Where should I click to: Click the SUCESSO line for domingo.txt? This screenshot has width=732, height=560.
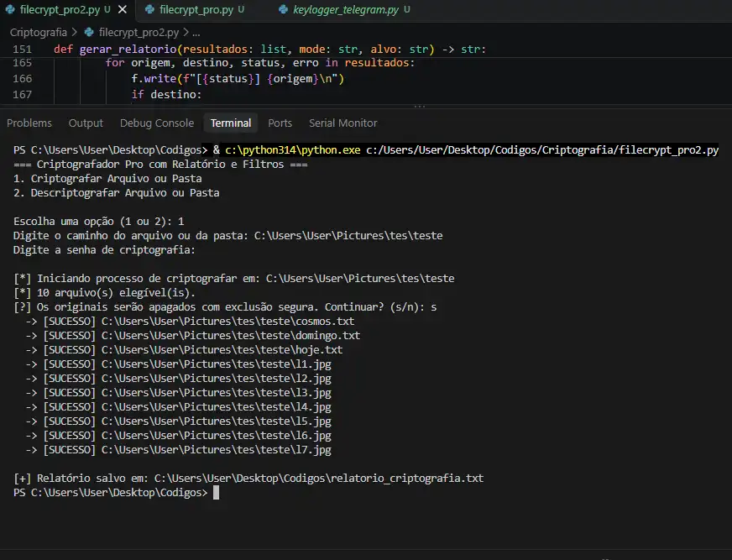click(x=193, y=335)
